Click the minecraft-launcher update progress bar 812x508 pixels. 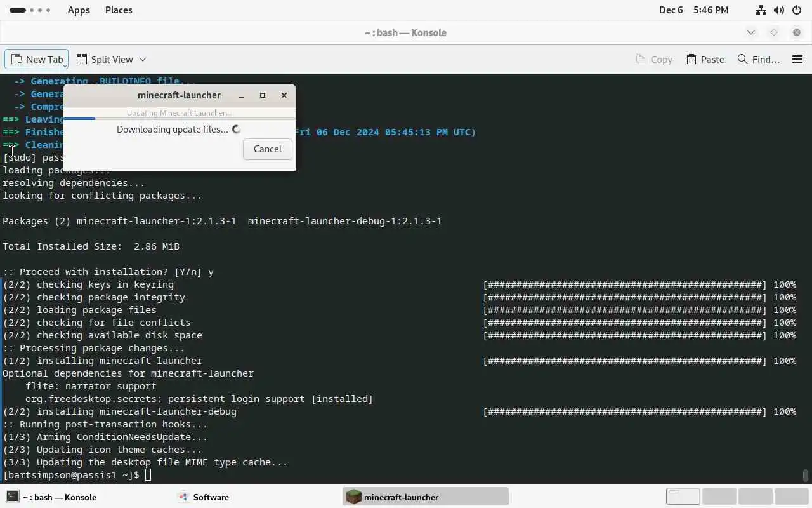point(180,118)
